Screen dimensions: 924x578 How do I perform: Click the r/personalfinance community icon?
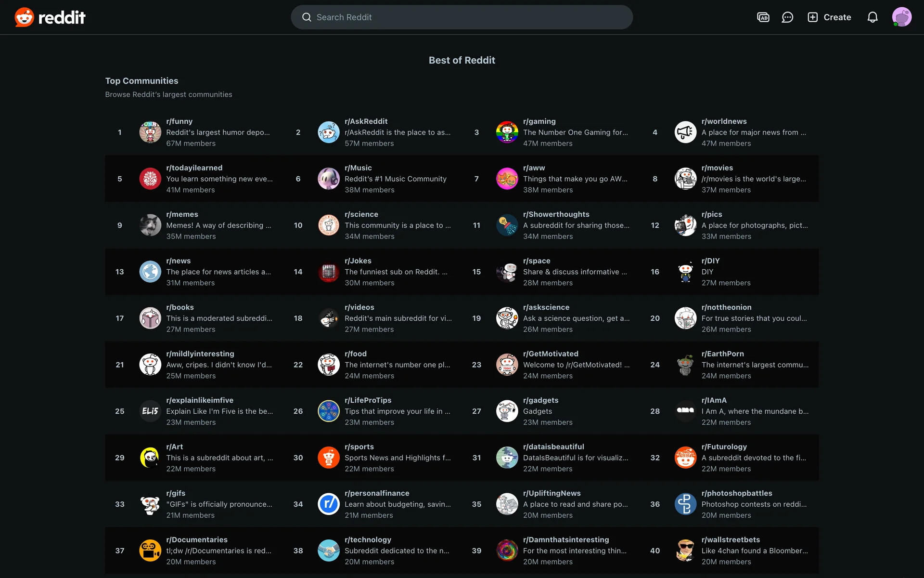pos(329,504)
